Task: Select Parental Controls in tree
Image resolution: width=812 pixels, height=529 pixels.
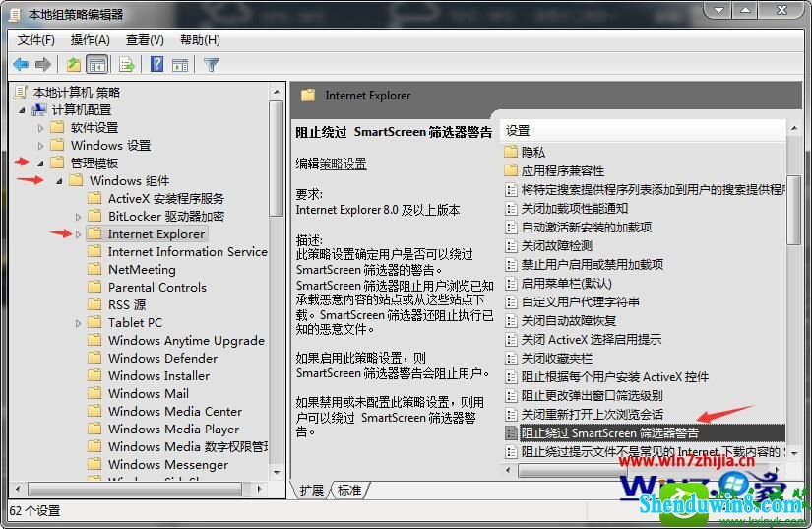Action: click(x=156, y=287)
